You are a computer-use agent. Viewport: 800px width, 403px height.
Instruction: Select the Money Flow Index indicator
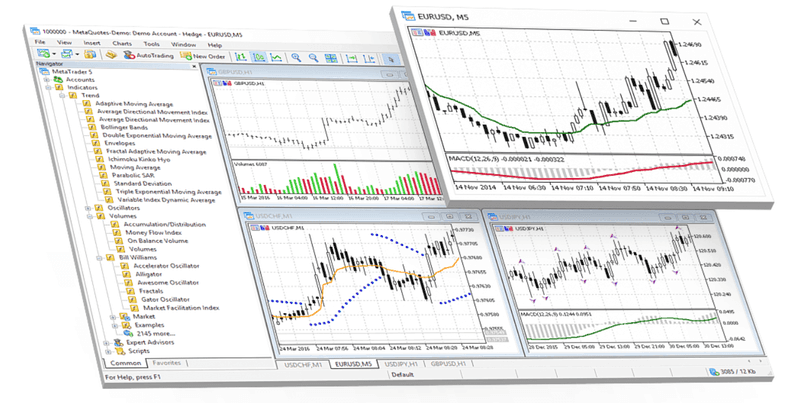(x=154, y=232)
